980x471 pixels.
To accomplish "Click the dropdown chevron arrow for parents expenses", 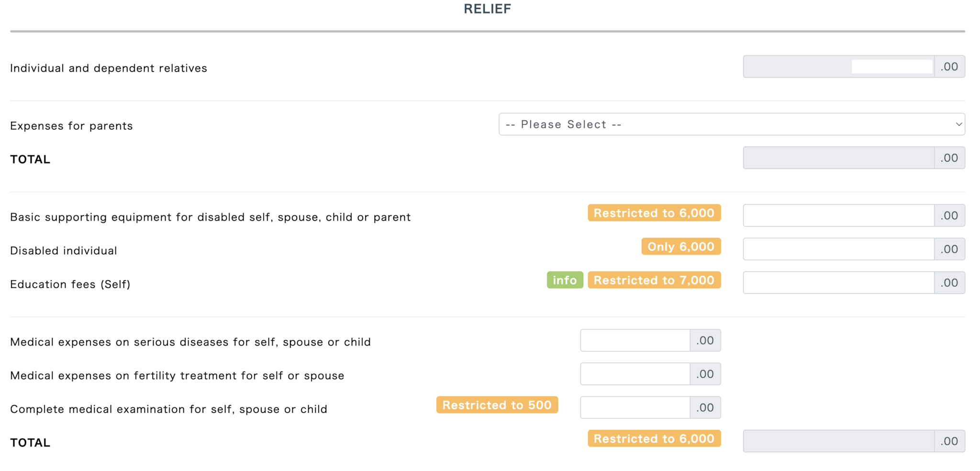I will [958, 124].
